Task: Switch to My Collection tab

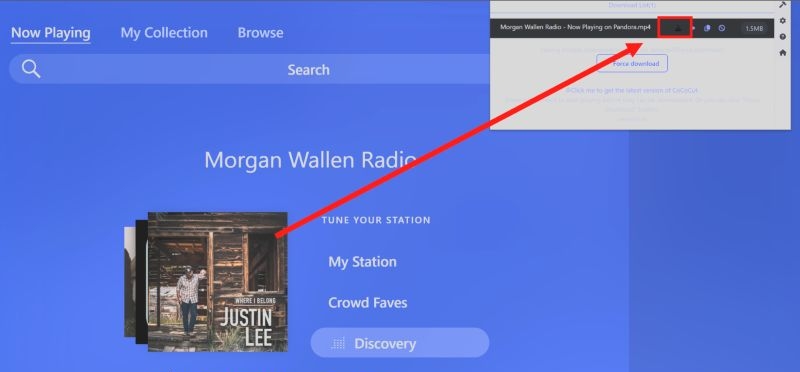Action: point(164,33)
